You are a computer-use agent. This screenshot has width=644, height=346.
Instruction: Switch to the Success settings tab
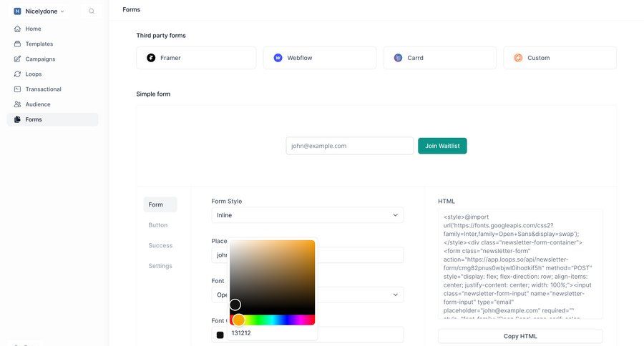pyautogui.click(x=160, y=245)
